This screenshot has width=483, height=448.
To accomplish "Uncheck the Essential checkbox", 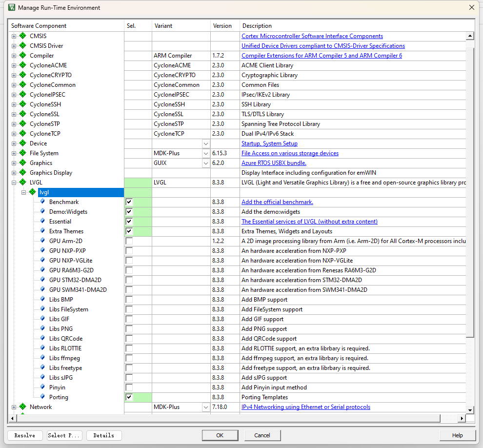I will 129,222.
